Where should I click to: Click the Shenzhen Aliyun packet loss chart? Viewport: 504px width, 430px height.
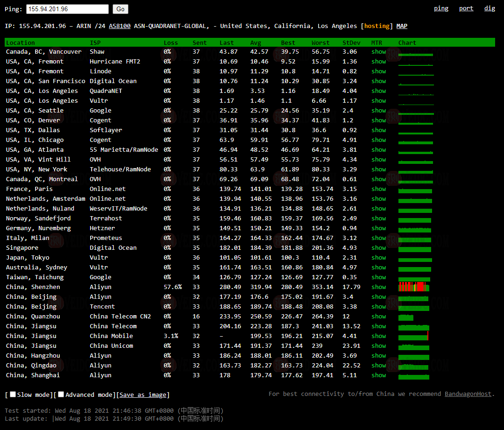[x=413, y=287]
